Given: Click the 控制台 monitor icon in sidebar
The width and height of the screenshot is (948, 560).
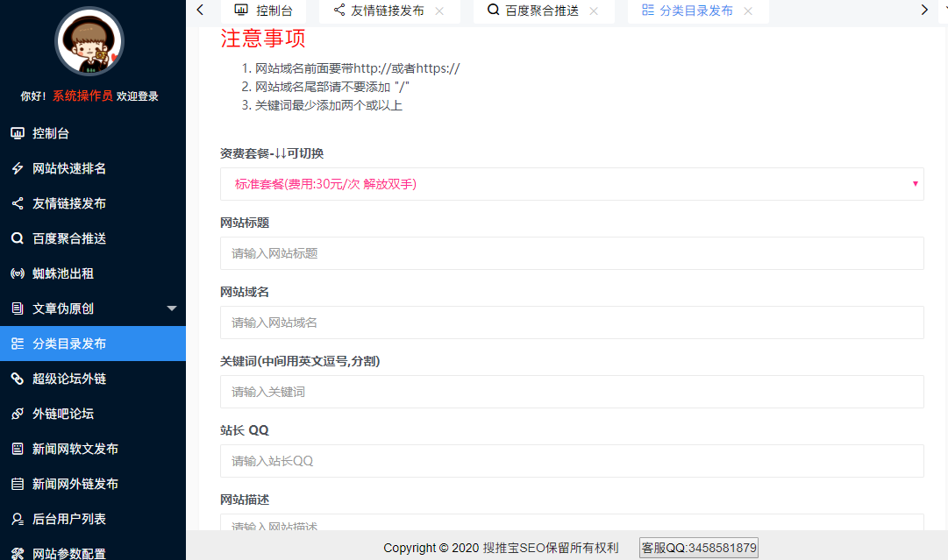Looking at the screenshot, I should point(18,133).
